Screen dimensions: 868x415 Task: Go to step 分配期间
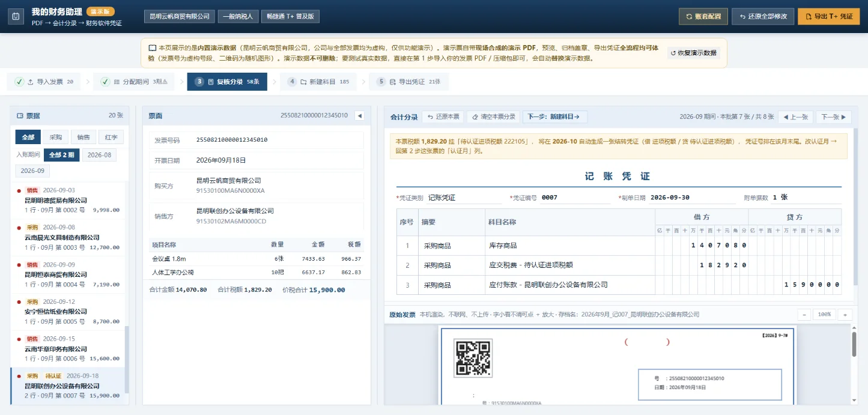(133, 82)
